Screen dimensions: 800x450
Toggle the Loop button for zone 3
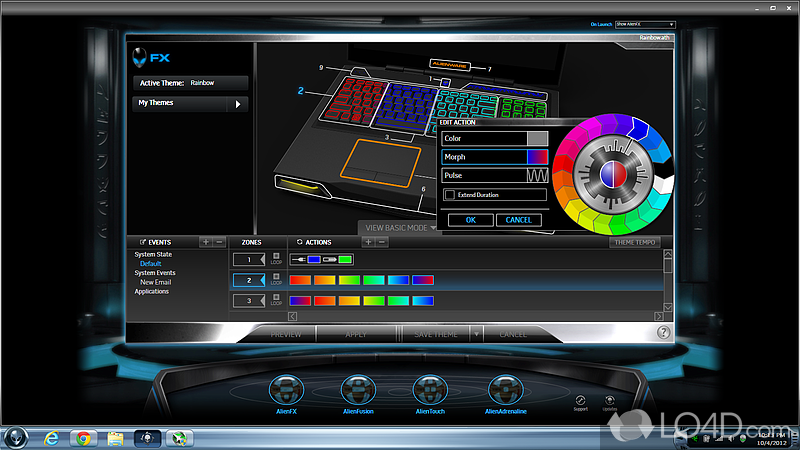pyautogui.click(x=276, y=299)
